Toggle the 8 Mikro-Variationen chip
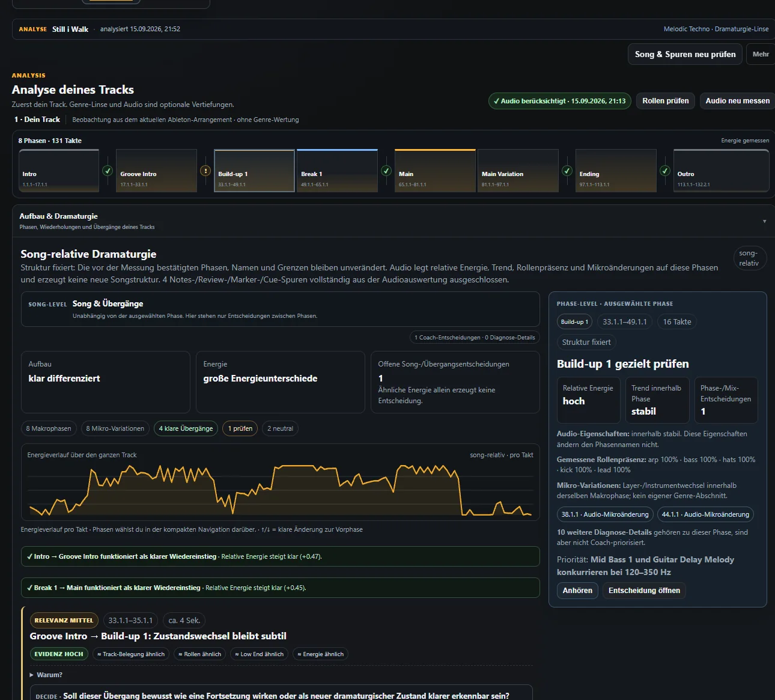The height and width of the screenshot is (700, 775). coord(115,428)
